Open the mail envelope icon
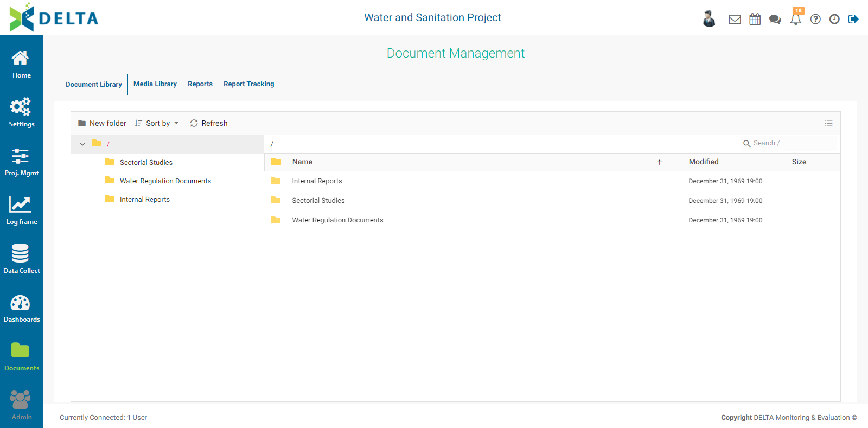868x428 pixels. (735, 20)
